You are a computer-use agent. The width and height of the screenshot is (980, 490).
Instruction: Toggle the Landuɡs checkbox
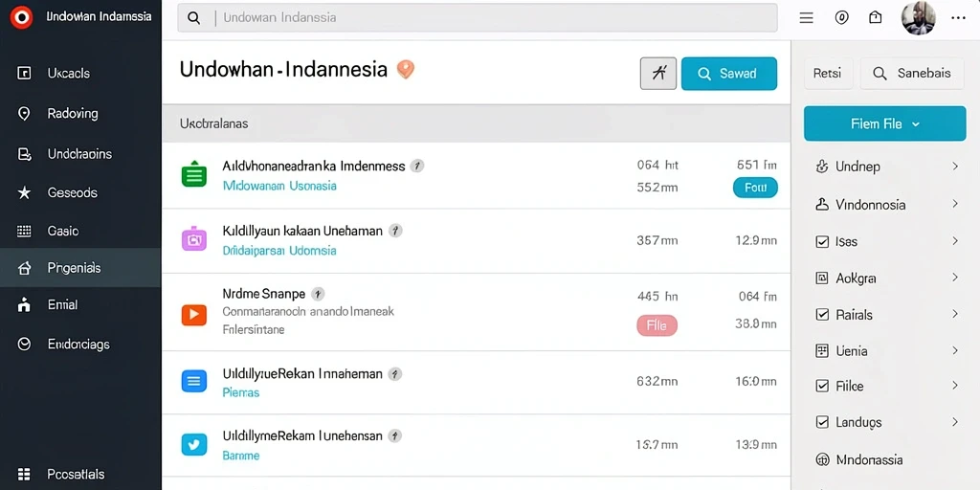[822, 422]
